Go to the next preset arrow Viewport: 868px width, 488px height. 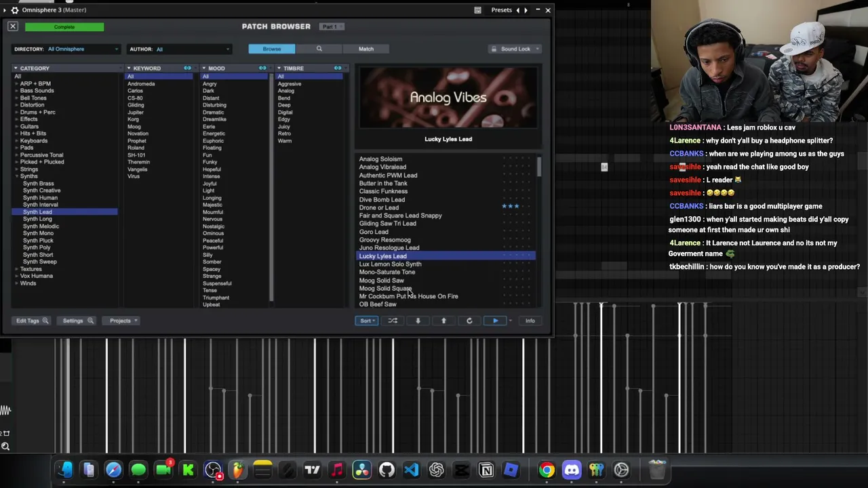tap(526, 10)
